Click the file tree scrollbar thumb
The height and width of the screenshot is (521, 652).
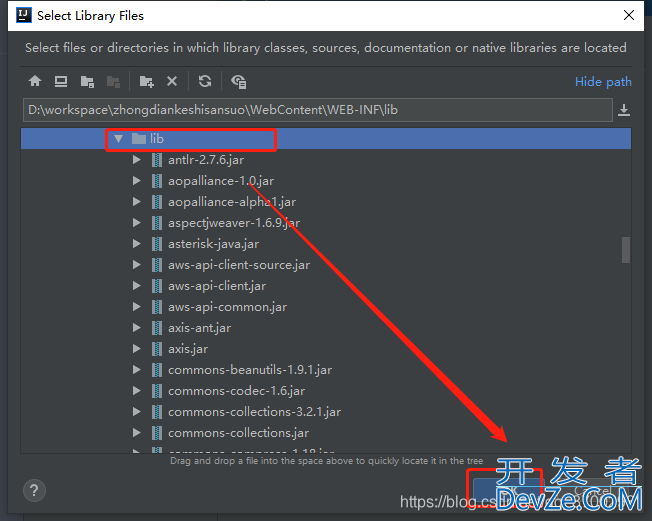tap(626, 250)
